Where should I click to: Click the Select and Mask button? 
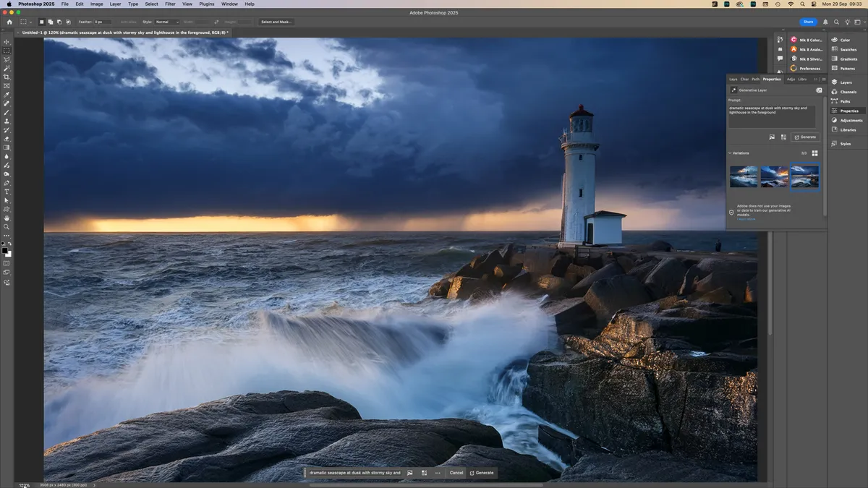tap(276, 22)
